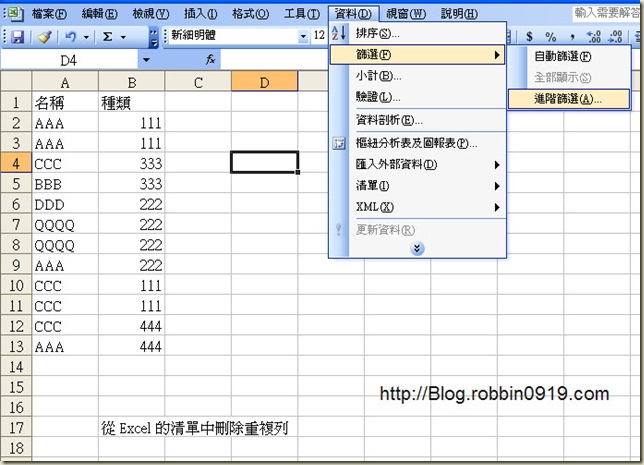
Task: Click the 資料(D) menu header
Action: point(353,14)
